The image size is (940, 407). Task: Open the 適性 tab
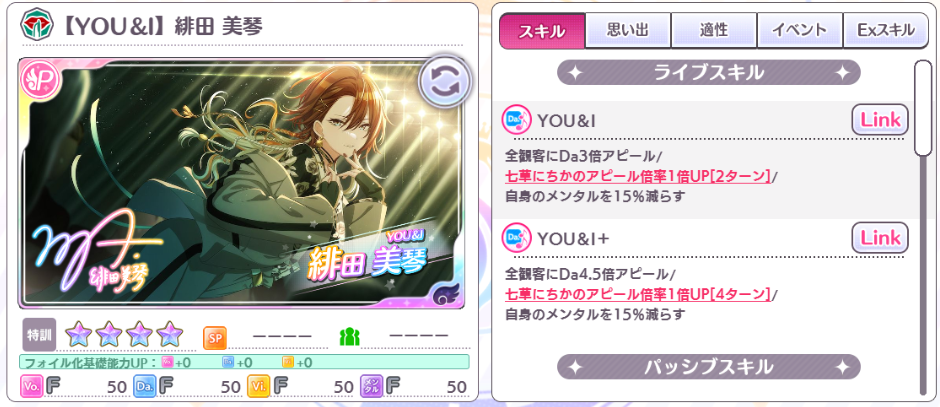tap(713, 29)
